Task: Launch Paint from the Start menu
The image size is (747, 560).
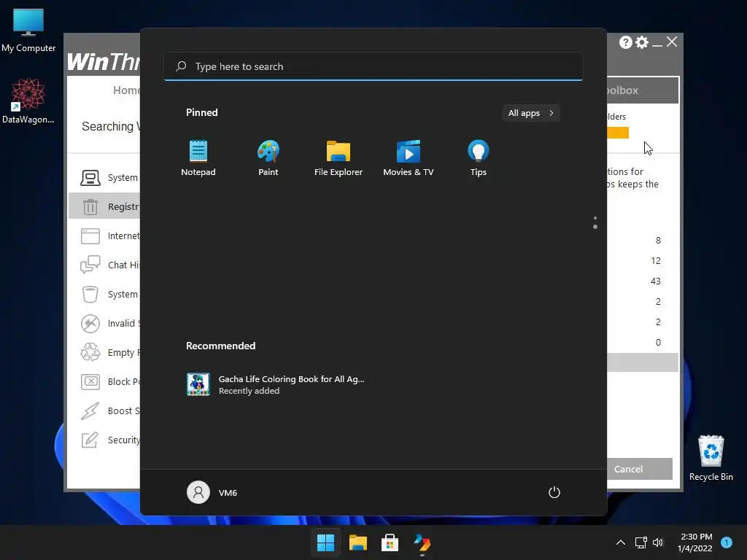Action: [268, 158]
